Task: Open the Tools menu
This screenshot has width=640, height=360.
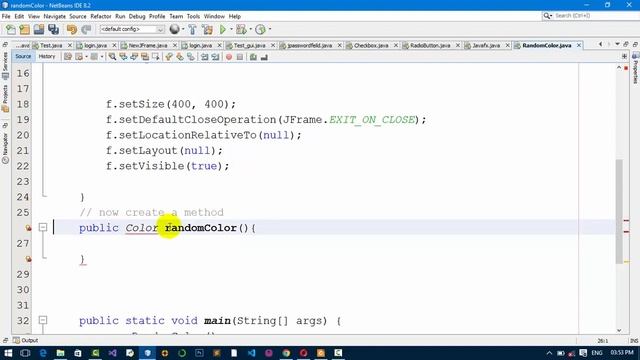Action: (x=193, y=16)
